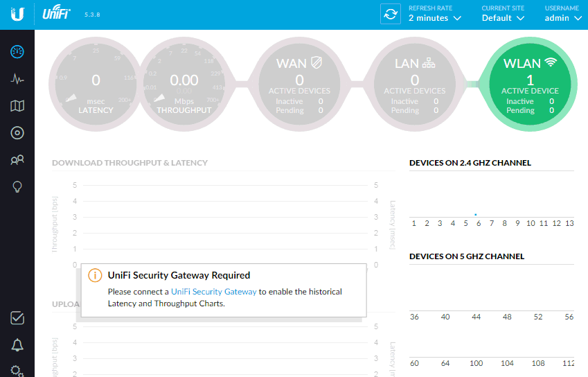The width and height of the screenshot is (588, 377).
Task: Click the WLAN wifi signal icon
Action: click(x=551, y=62)
